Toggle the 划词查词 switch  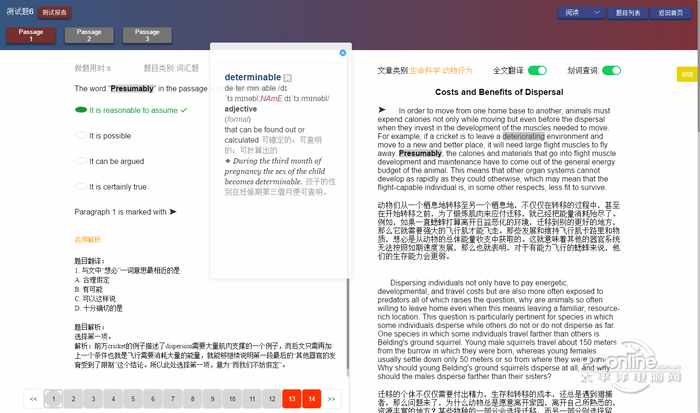pos(611,71)
